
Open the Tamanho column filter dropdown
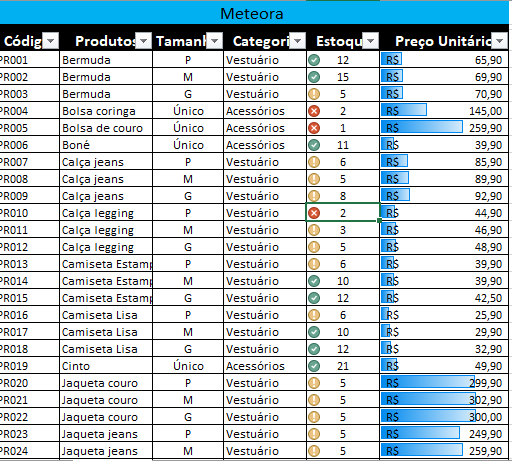click(215, 41)
